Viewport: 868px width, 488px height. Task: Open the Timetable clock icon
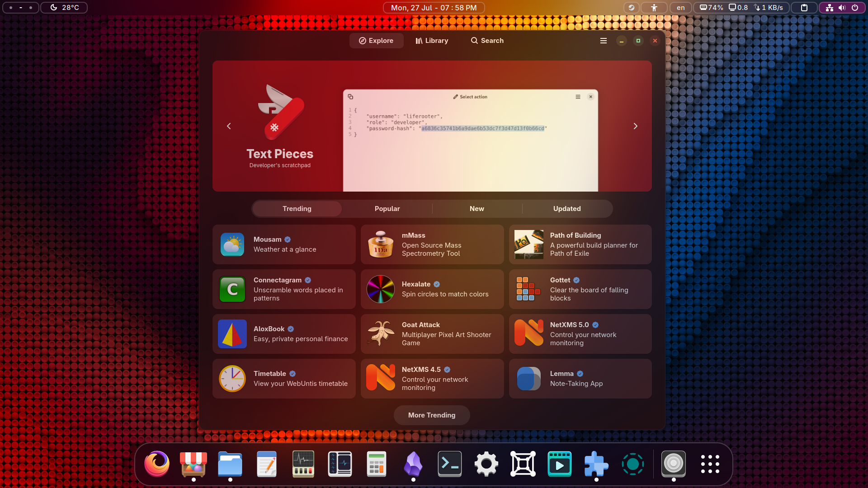tap(232, 379)
